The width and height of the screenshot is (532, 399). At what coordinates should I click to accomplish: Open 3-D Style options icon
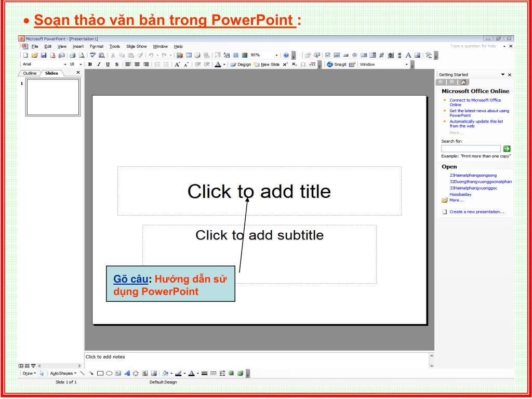[241, 373]
